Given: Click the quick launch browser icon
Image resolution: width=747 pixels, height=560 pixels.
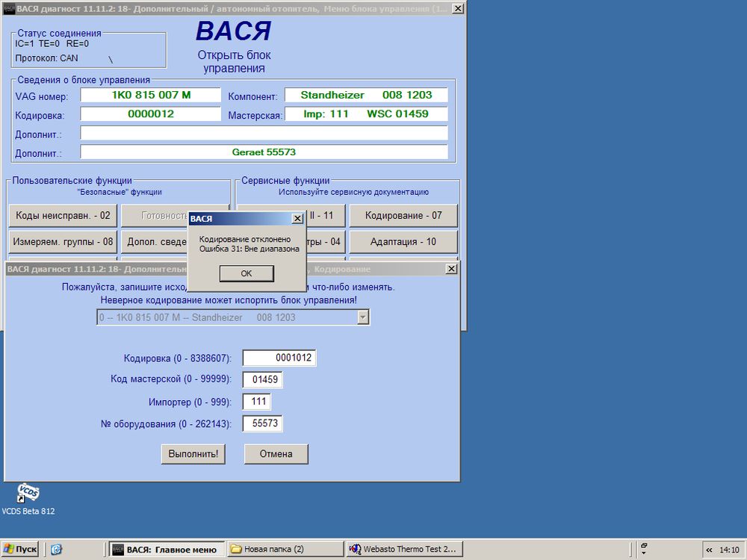Looking at the screenshot, I should pyautogui.click(x=56, y=550).
